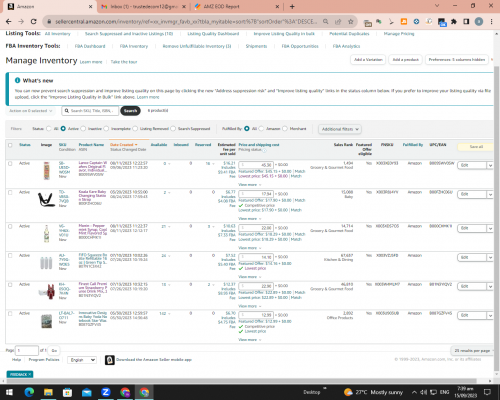Launch Microsoft Edge from the taskbar

coord(29,392)
